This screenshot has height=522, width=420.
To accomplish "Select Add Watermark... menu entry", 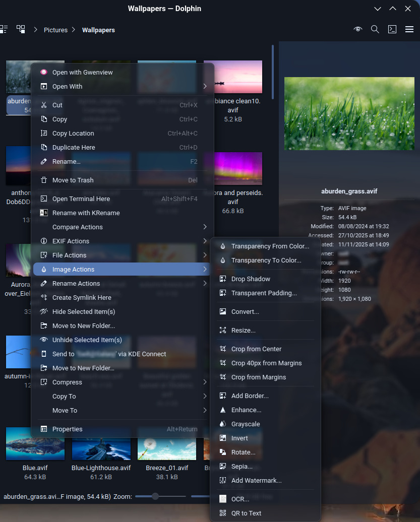I will click(x=256, y=481).
